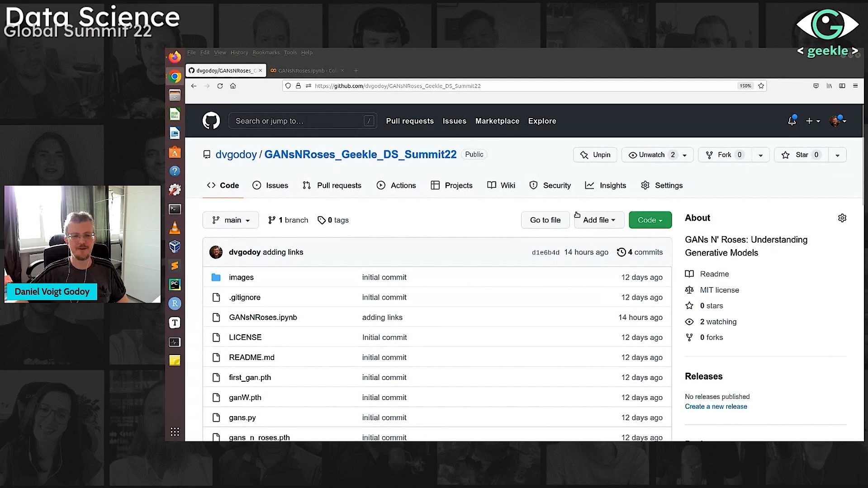Open the gans.py file
The height and width of the screenshot is (488, 868).
[x=242, y=417]
